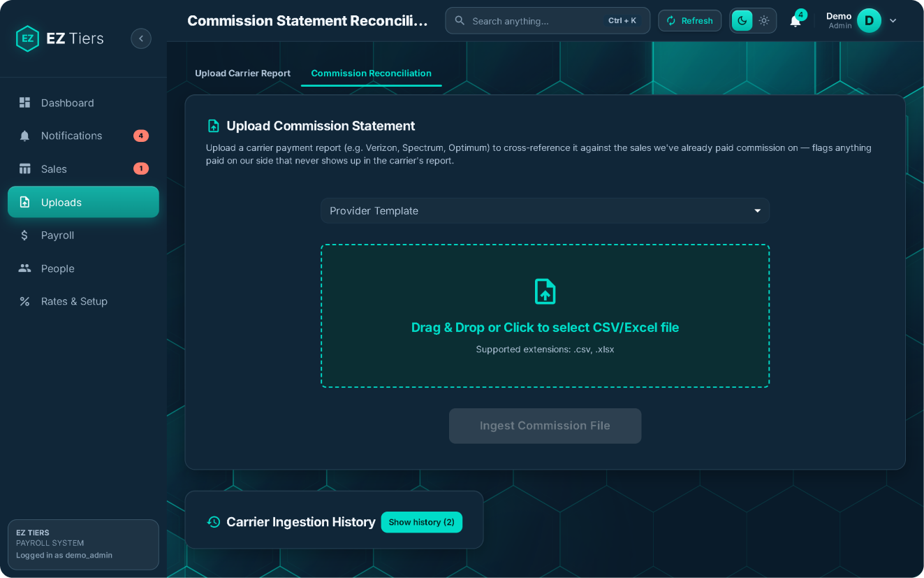924x578 pixels.
Task: Go to Payroll in the sidebar
Action: [x=83, y=236]
